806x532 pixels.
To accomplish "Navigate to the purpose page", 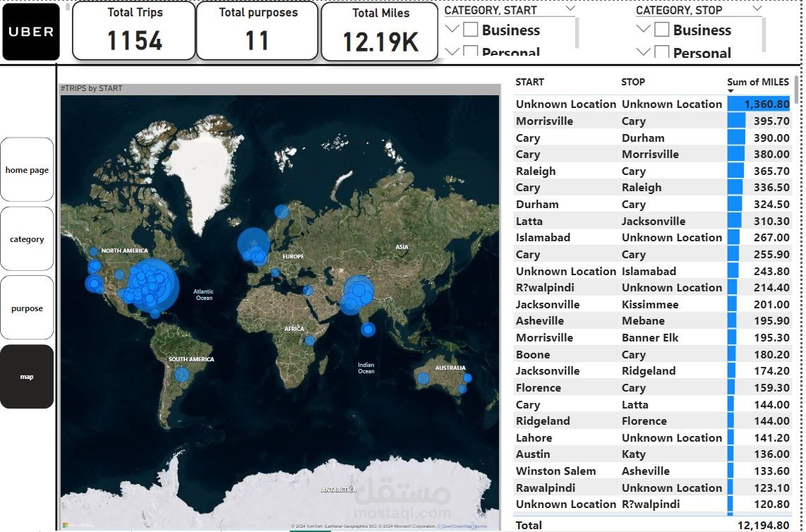I will point(27,308).
